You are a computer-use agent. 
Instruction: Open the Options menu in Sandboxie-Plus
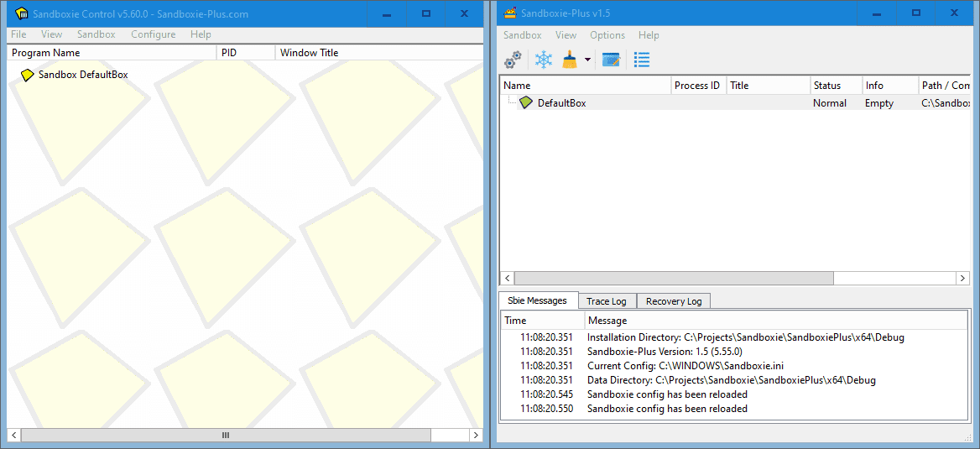click(607, 35)
